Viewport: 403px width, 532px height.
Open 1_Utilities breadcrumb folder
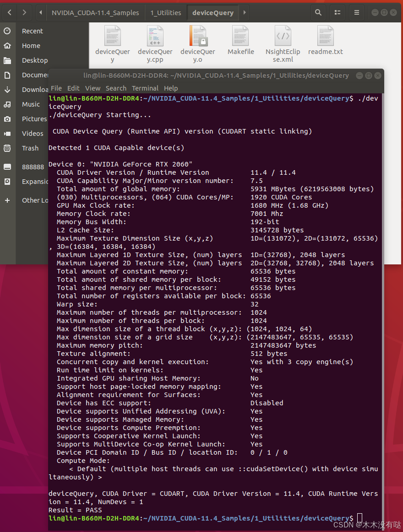pyautogui.click(x=166, y=13)
